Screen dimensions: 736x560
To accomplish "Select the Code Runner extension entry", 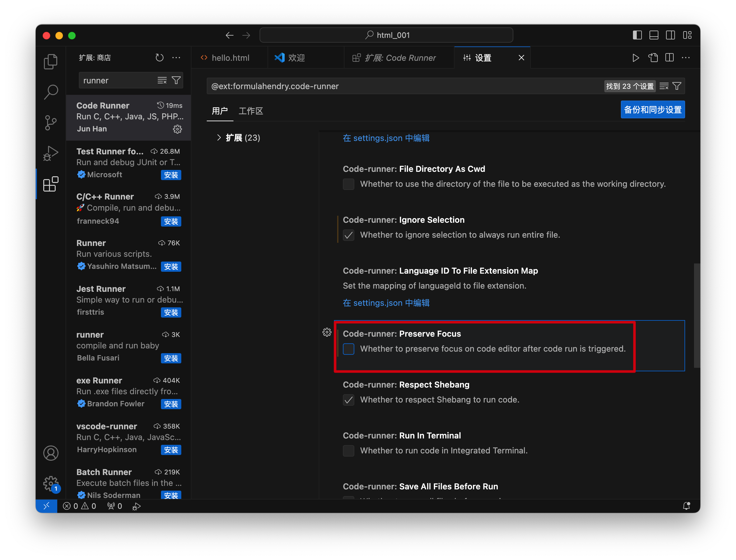I will point(128,117).
